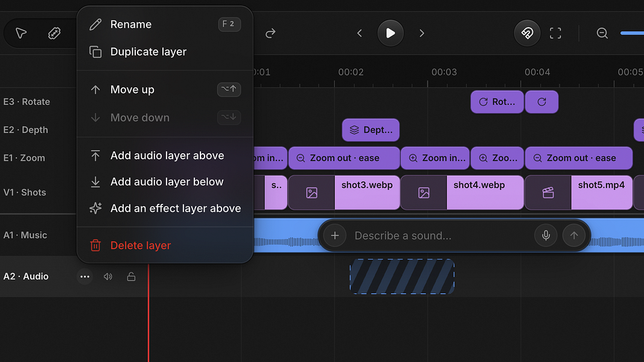Viewport: 644px width, 362px height.
Task: Select the shot4.webp clip
Action: coord(462,192)
